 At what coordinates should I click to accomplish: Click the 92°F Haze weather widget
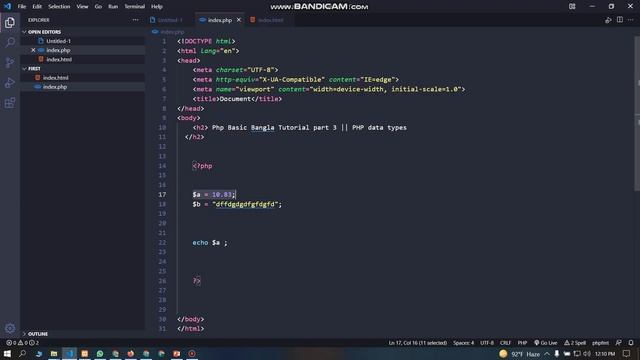tap(519, 354)
